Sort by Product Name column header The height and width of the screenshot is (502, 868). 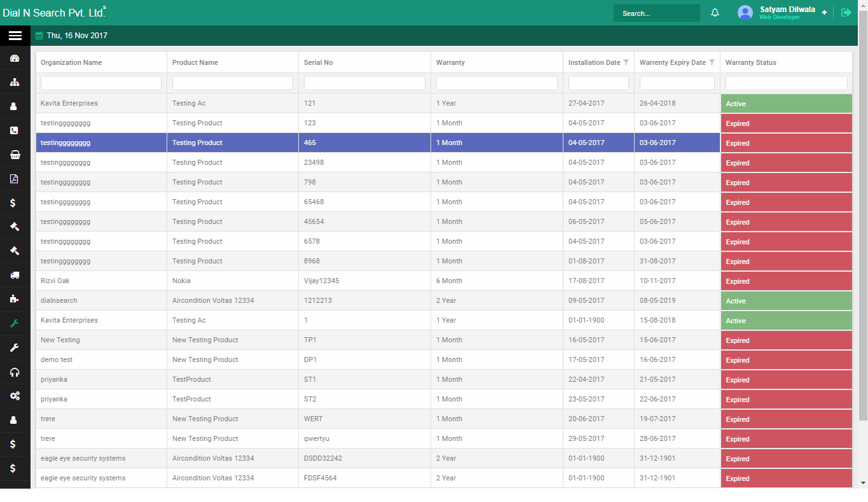point(195,62)
